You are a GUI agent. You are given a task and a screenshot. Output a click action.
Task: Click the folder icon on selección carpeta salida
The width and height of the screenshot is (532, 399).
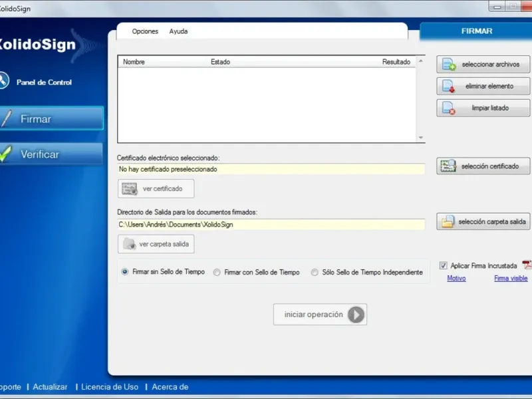point(448,221)
